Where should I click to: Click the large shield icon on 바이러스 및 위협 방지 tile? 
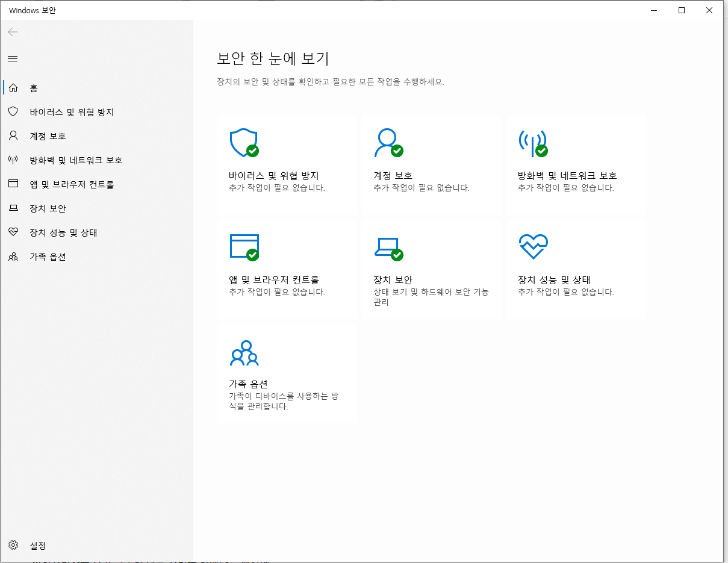coord(244,143)
